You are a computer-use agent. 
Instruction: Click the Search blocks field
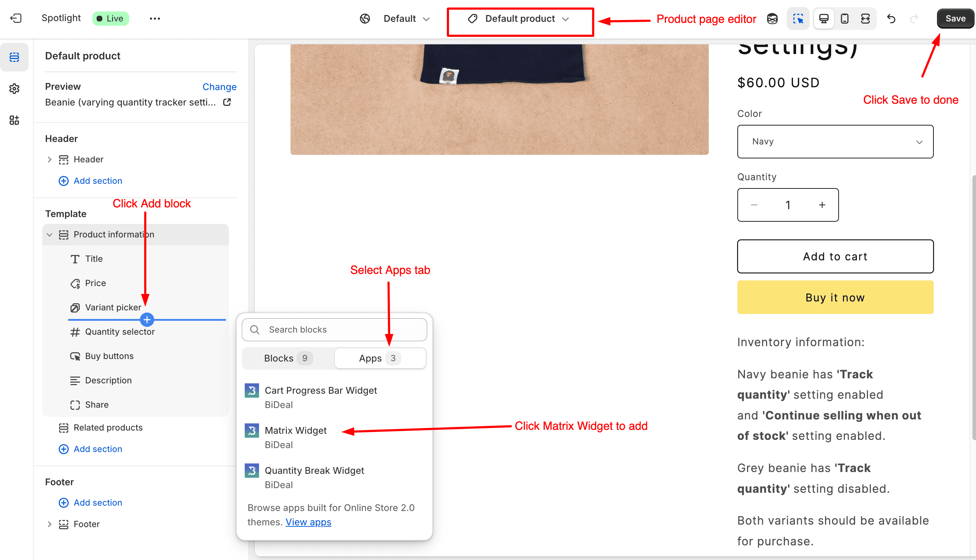click(334, 330)
